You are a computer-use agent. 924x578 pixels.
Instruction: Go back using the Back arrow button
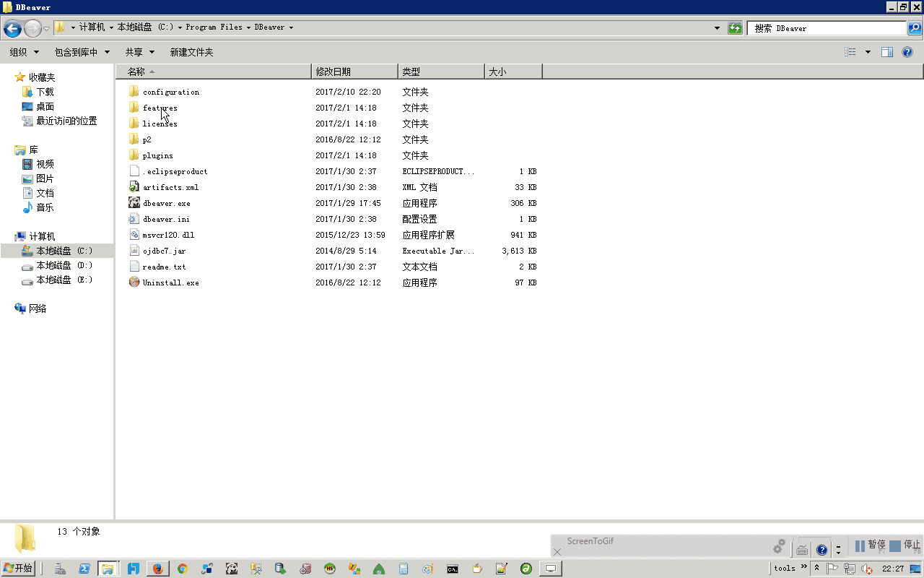(12, 28)
